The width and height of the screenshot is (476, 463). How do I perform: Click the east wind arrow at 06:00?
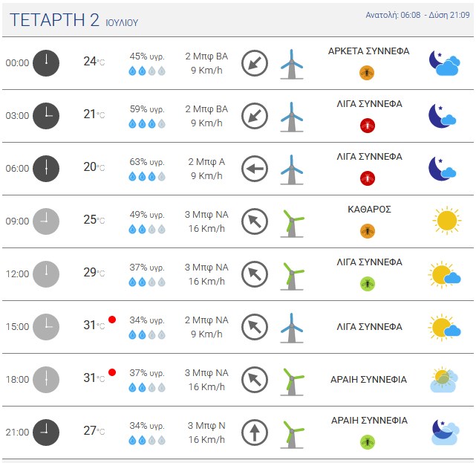tap(255, 169)
